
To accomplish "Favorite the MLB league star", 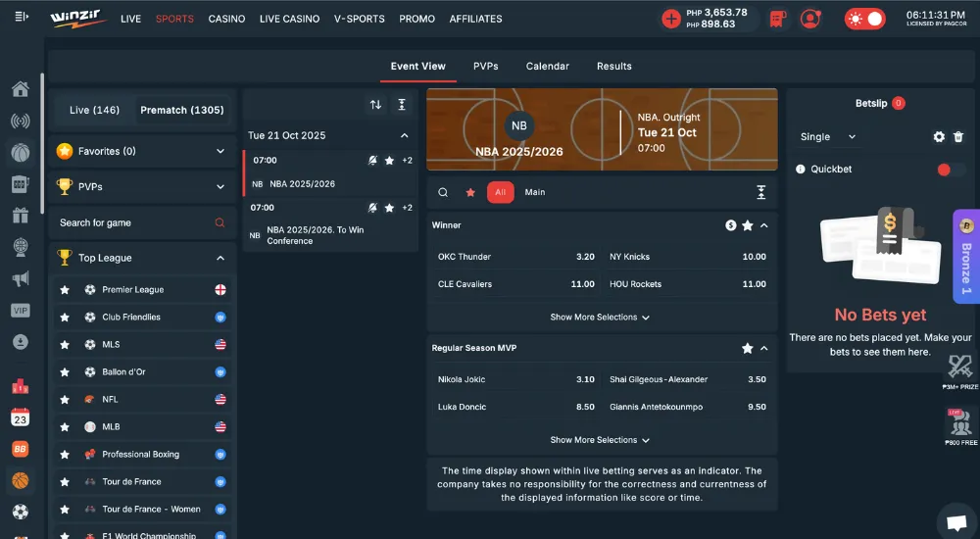I will point(65,427).
